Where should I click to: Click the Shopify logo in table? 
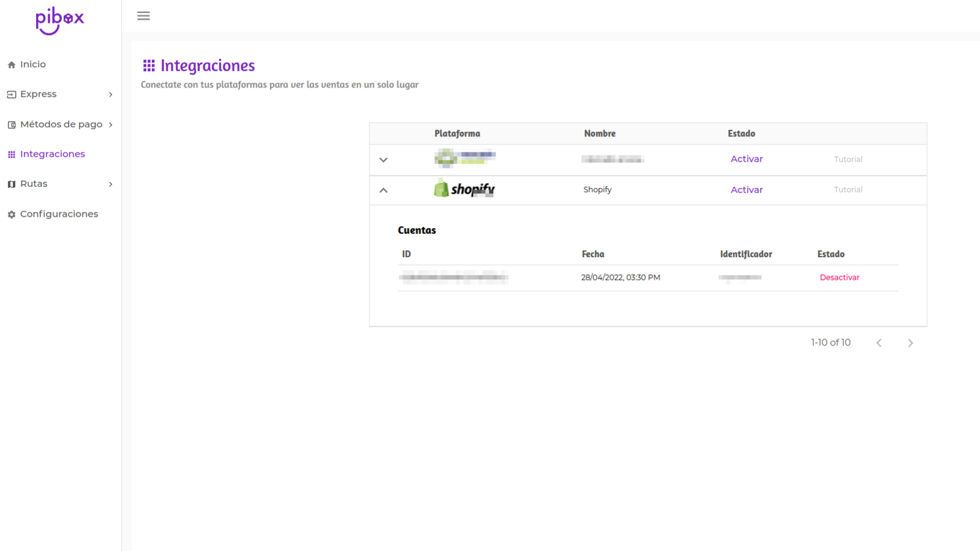(464, 189)
